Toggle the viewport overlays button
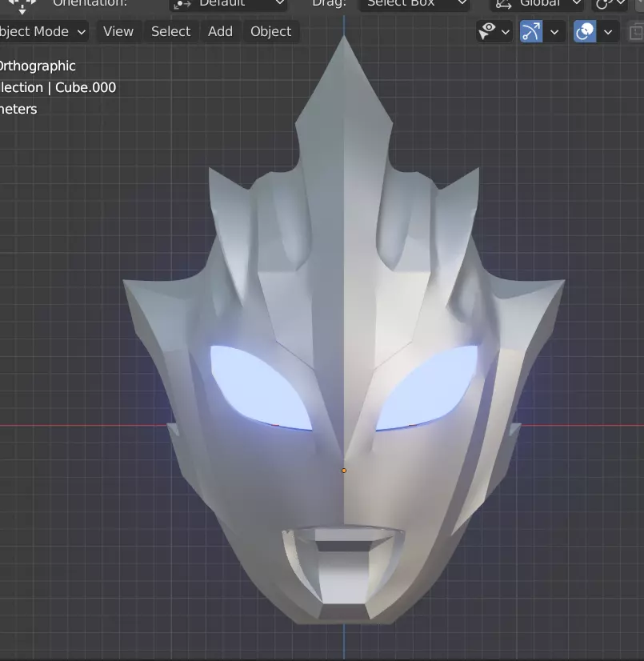This screenshot has height=661, width=644. pyautogui.click(x=585, y=32)
